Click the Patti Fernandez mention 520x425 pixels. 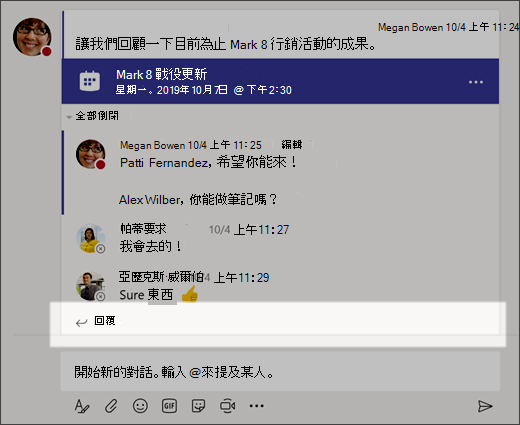(164, 163)
